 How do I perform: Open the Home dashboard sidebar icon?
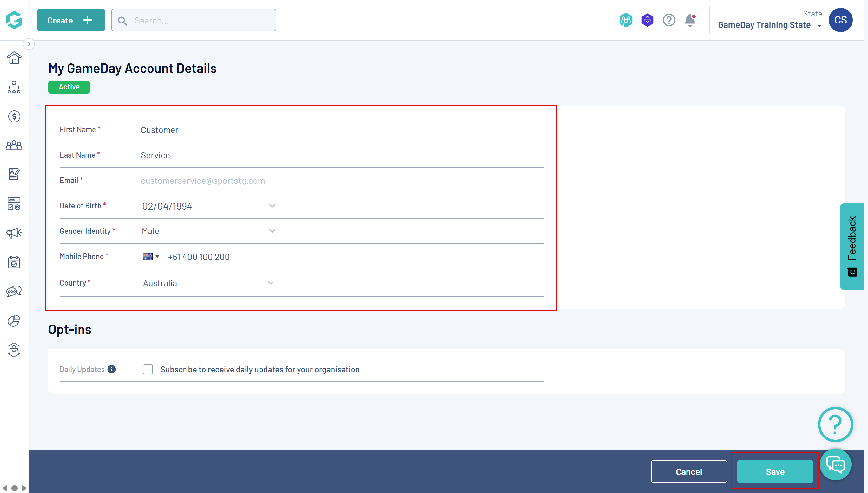[x=14, y=58]
